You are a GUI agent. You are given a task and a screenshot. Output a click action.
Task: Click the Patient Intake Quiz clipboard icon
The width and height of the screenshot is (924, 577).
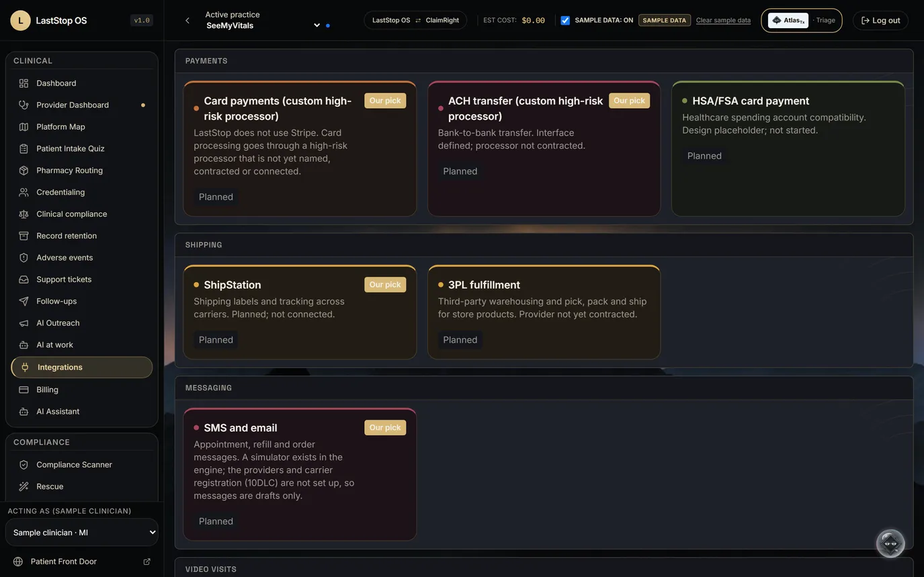[24, 148]
